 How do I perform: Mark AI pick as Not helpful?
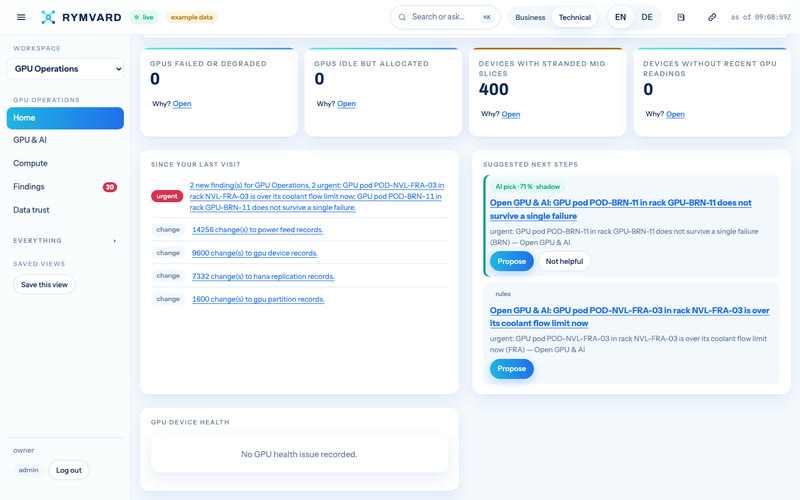click(x=564, y=261)
